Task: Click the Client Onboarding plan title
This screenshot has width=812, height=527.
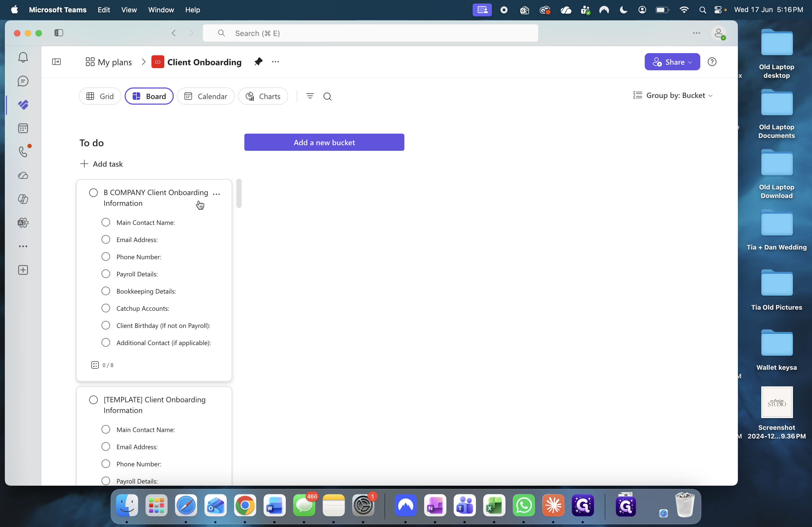Action: (204, 62)
